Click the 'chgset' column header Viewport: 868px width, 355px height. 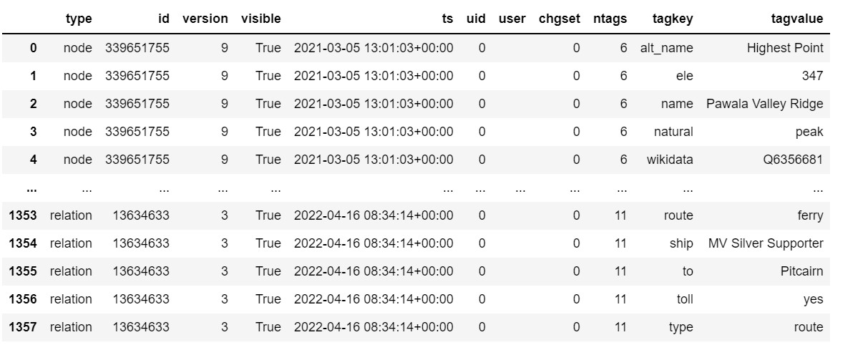point(560,19)
